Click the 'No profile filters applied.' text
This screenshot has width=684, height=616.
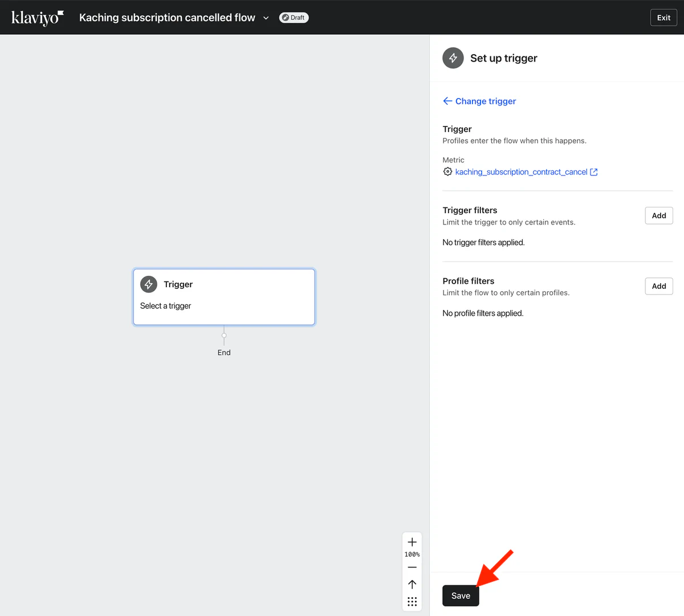(483, 313)
